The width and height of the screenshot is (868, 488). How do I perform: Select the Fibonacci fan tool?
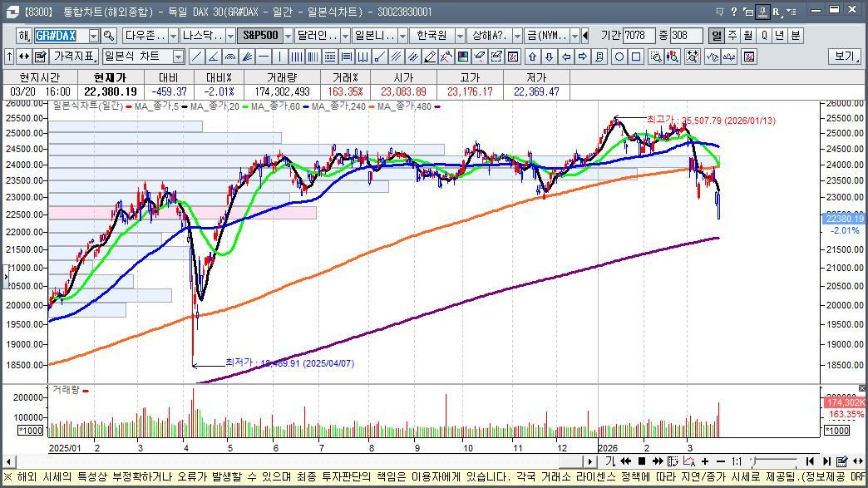click(x=247, y=57)
